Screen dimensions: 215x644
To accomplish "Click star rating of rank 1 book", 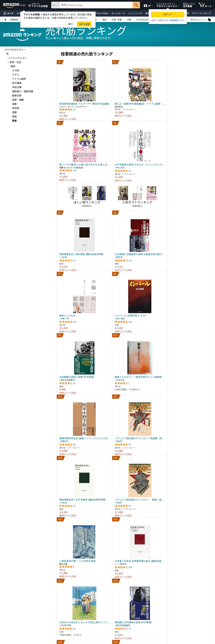I will tap(66, 110).
